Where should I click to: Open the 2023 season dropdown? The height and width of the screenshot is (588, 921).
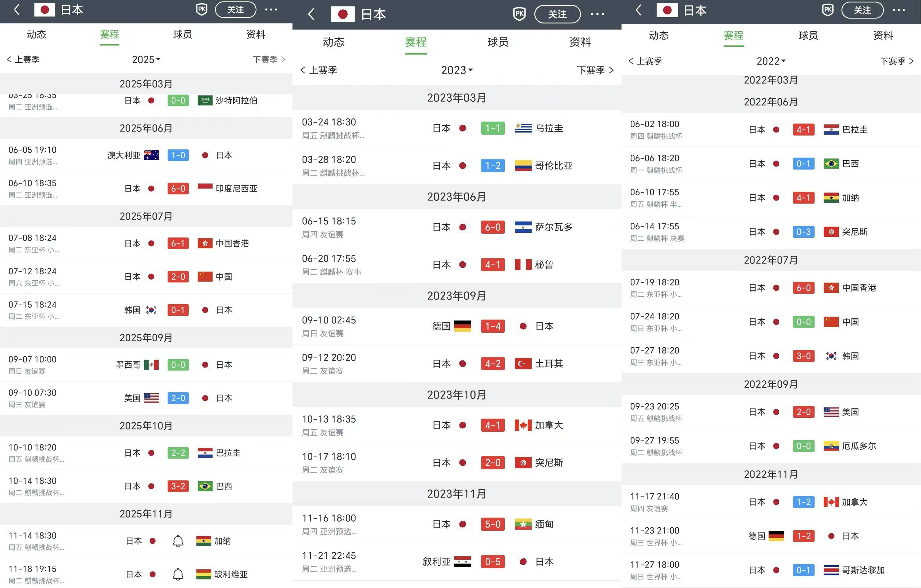click(457, 70)
